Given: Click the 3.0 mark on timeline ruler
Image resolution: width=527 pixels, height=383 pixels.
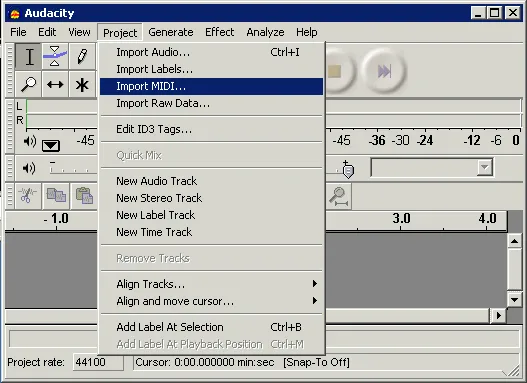Looking at the screenshot, I should (x=401, y=218).
